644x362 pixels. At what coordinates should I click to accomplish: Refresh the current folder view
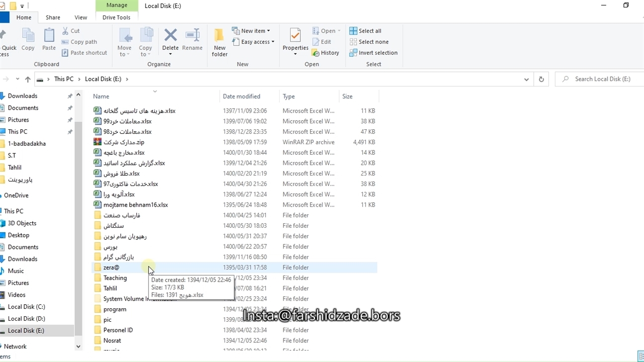coord(541,79)
